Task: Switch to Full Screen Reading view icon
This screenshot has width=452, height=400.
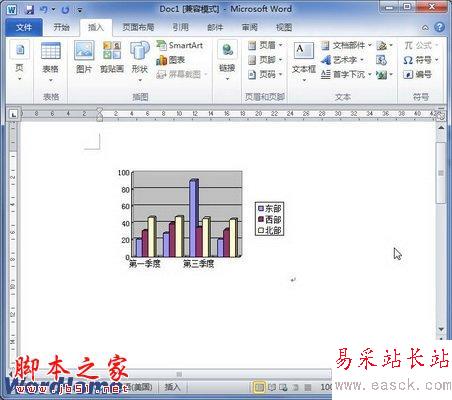Action: click(x=272, y=387)
